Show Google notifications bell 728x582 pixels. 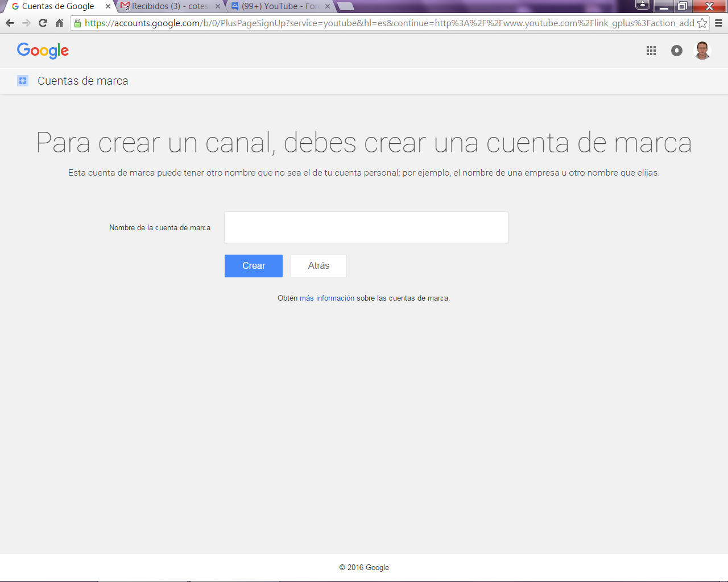click(x=677, y=51)
